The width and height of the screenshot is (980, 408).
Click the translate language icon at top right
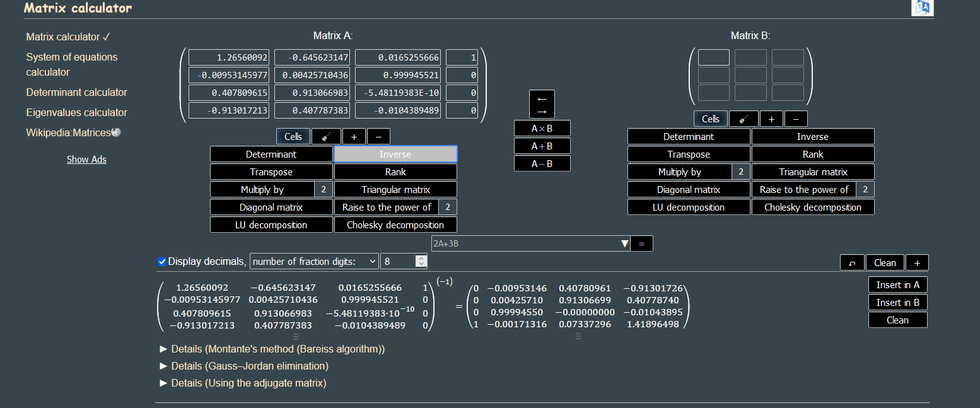coord(923,7)
